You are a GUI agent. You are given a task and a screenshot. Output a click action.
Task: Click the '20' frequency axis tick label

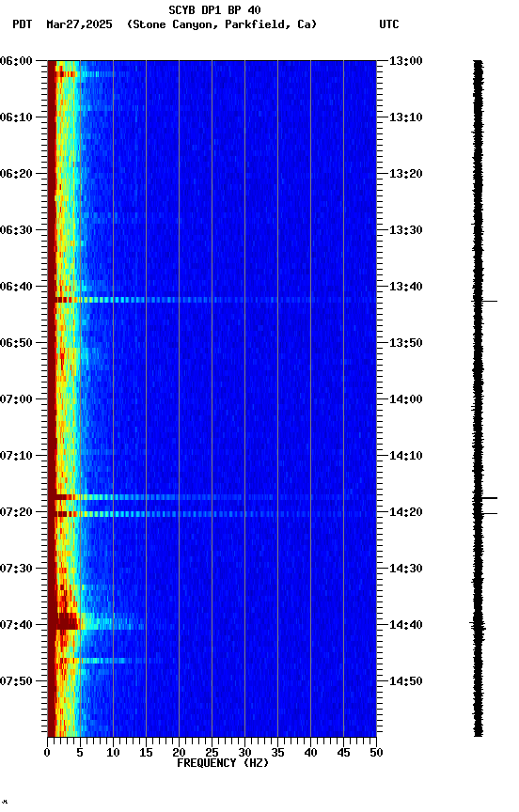coord(179,753)
